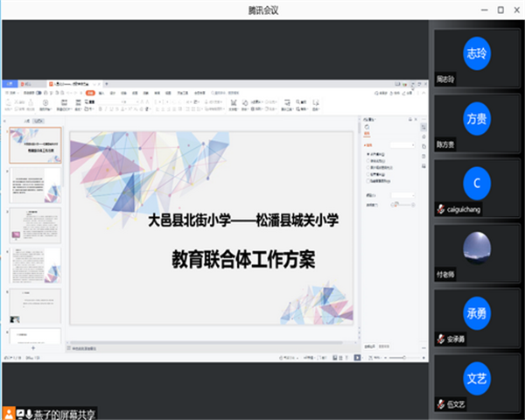
Task: Click caiguichang's blue C avatar
Action: tap(477, 184)
